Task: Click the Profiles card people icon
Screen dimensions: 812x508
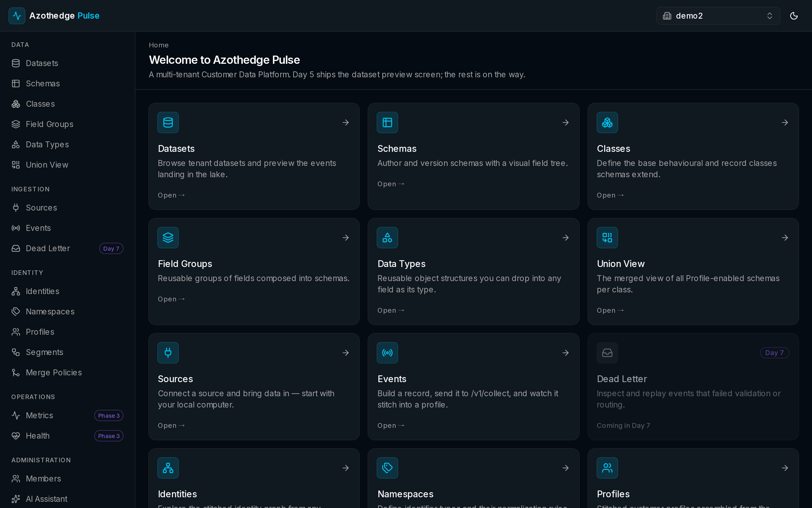Action: point(607,468)
